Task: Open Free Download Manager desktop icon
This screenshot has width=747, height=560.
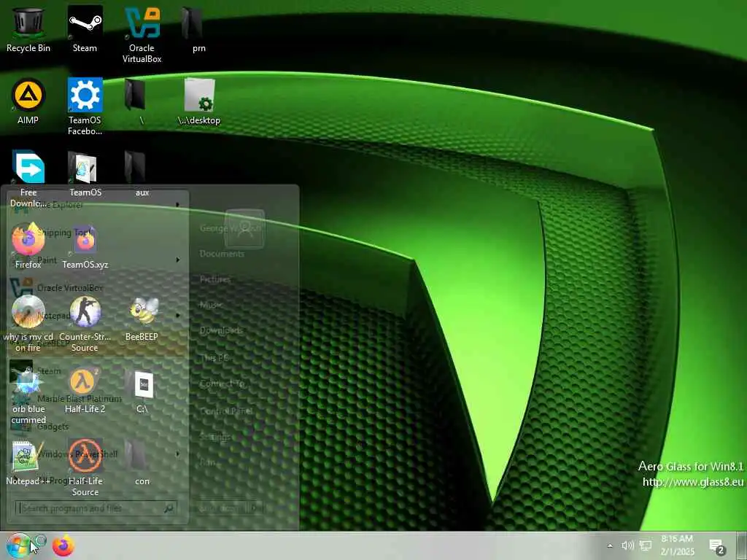Action: 28,179
